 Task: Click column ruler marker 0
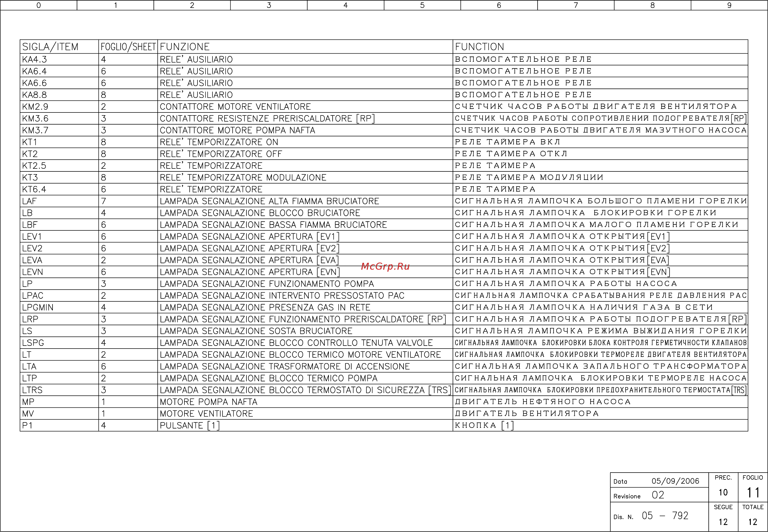[x=39, y=5]
